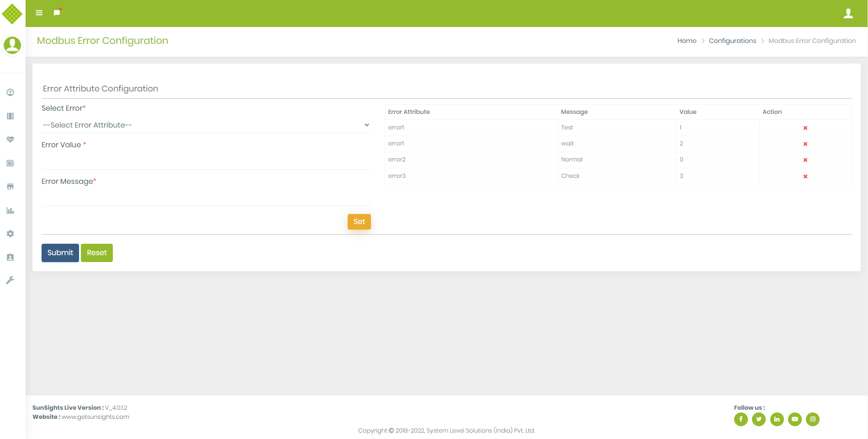Screen dimensions: 868x439
Task: Delete the error1 Test row
Action: point(805,128)
